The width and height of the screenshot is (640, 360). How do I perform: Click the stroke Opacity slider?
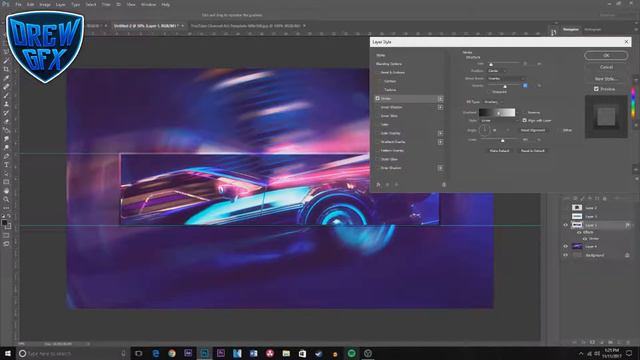[504, 86]
